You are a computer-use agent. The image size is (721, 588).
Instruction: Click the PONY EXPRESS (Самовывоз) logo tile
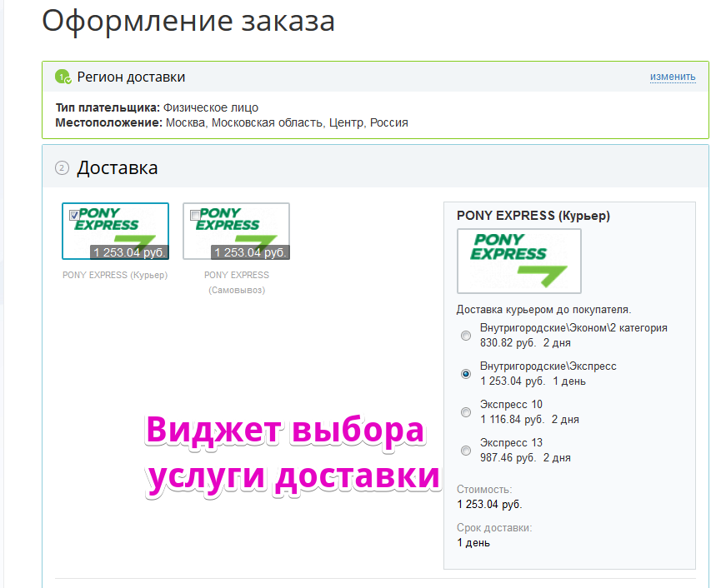[x=237, y=231]
